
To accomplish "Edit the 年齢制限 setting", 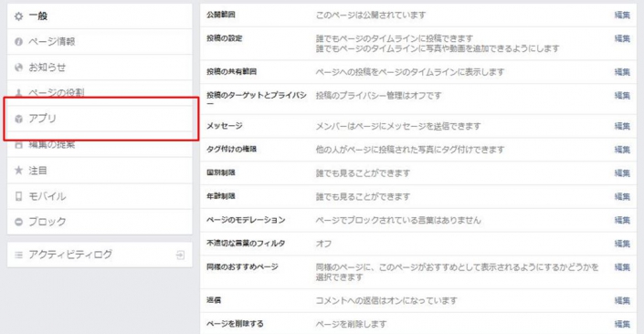I will (622, 196).
